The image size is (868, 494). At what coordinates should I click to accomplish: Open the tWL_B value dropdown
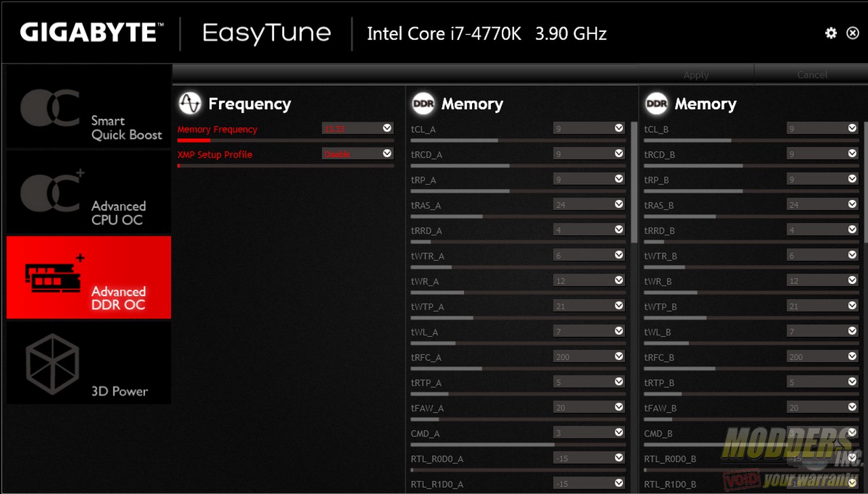(x=822, y=331)
